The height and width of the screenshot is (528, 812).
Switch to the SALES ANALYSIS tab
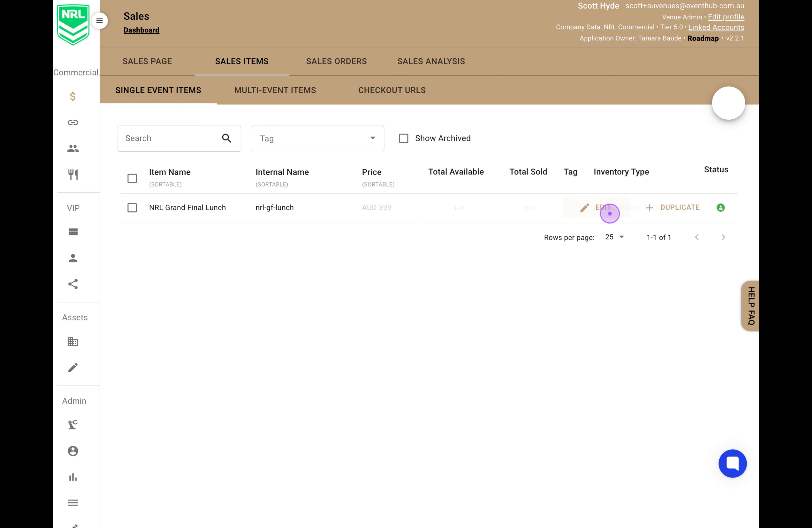431,62
